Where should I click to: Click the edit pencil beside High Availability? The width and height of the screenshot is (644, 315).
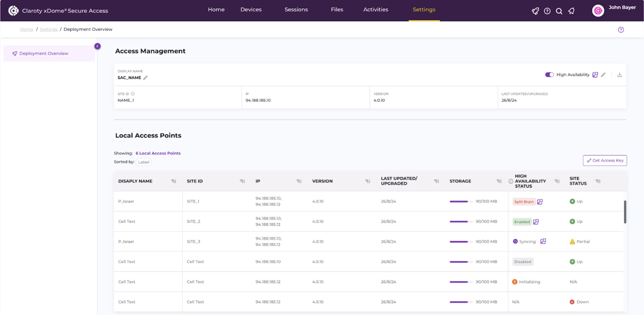coord(603,75)
